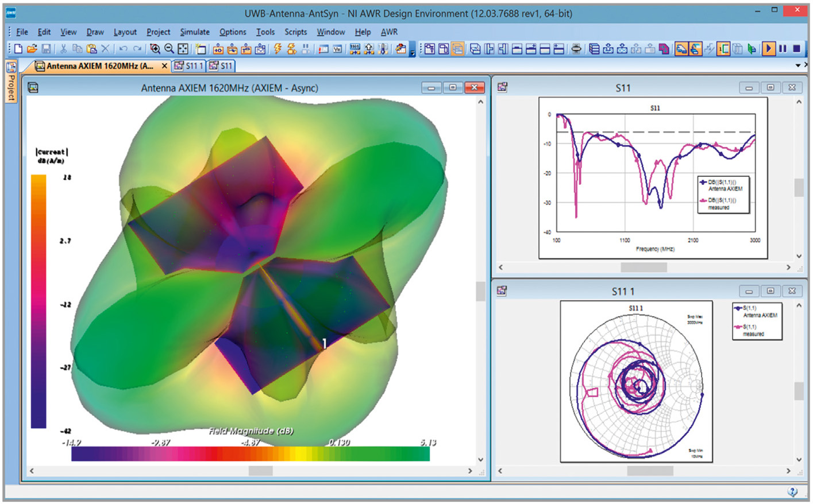Click the New Project icon in the toolbar
This screenshot has width=813, height=504.
click(18, 49)
